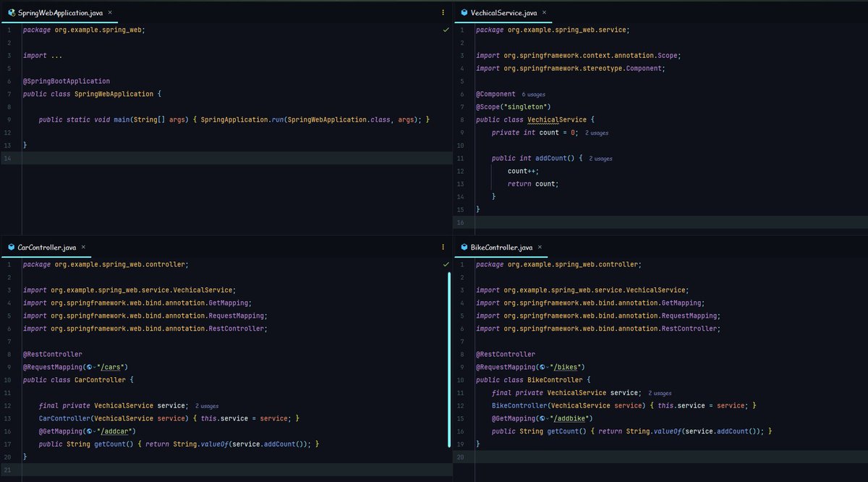Screen dimensions: 868x482
Task: Click the import of stereotype.Component line
Action: pyautogui.click(x=570, y=68)
